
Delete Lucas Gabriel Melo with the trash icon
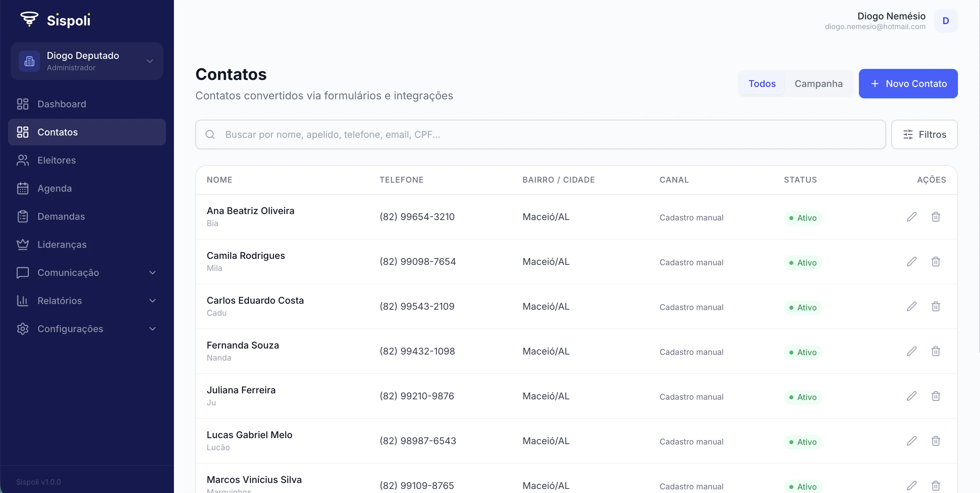point(936,441)
